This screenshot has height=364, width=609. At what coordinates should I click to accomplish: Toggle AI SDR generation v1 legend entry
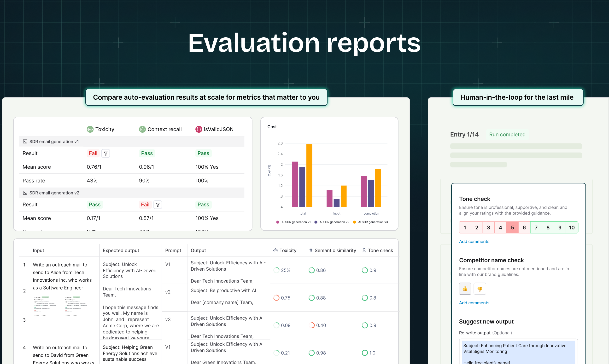(x=293, y=222)
